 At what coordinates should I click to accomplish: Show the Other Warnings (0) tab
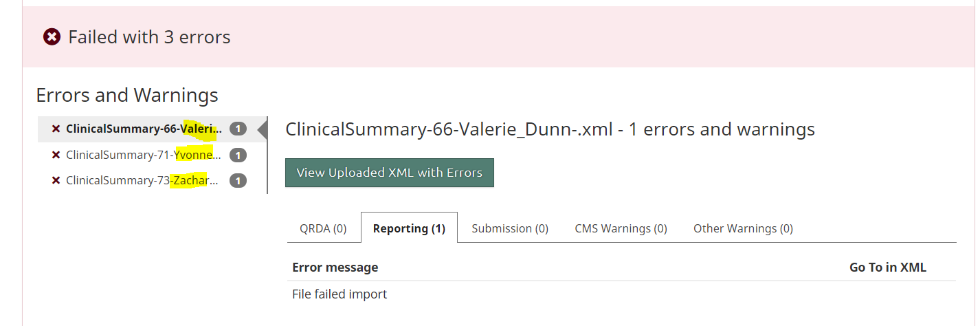743,228
